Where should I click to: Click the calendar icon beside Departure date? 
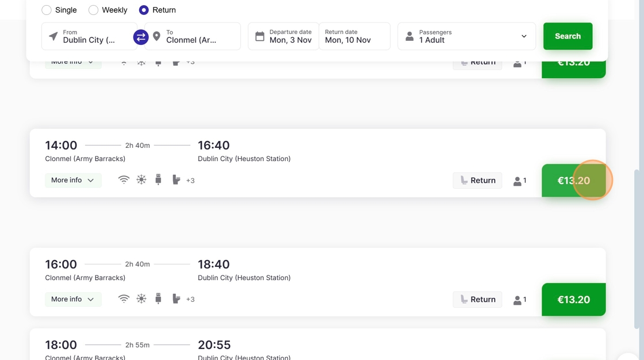click(260, 36)
